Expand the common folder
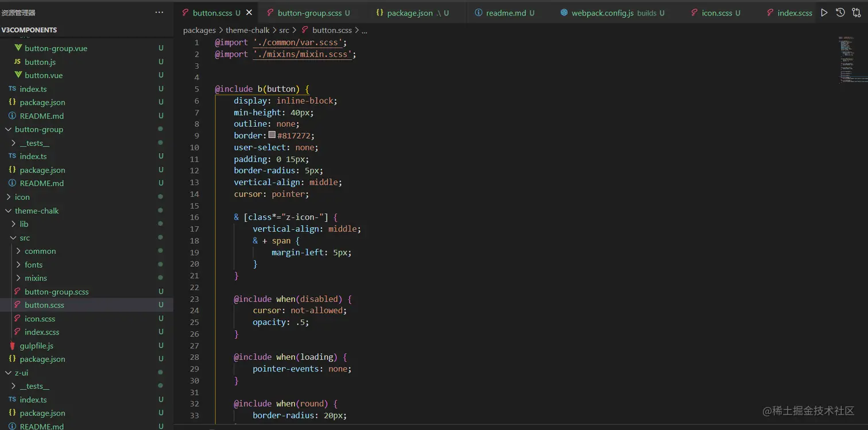Screen dimensions: 868x430 tap(87, 251)
